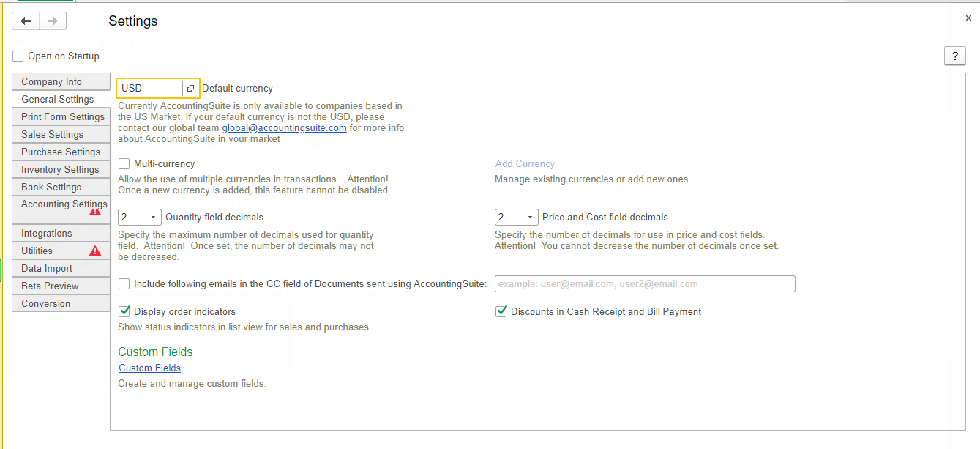Click the USD default currency field
980x449 pixels.
[x=150, y=88]
